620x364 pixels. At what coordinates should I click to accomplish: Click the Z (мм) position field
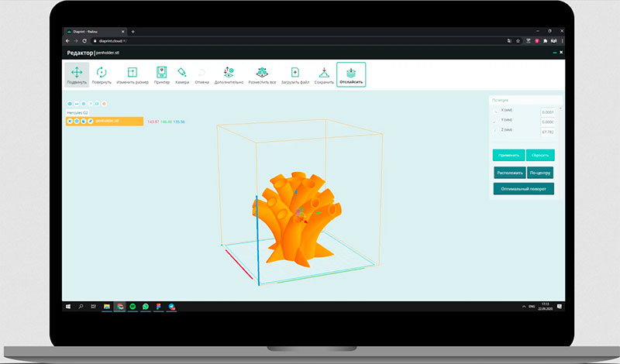tap(549, 132)
